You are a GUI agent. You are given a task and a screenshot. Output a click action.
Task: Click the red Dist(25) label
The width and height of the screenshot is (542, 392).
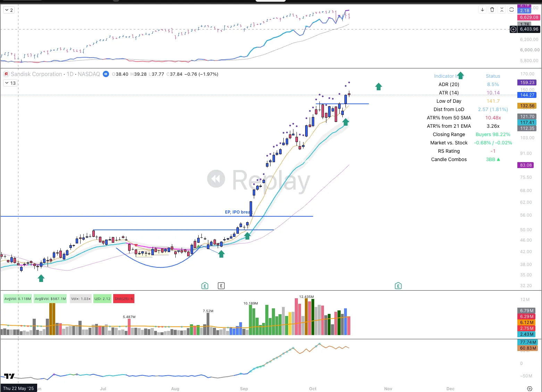(x=124, y=299)
